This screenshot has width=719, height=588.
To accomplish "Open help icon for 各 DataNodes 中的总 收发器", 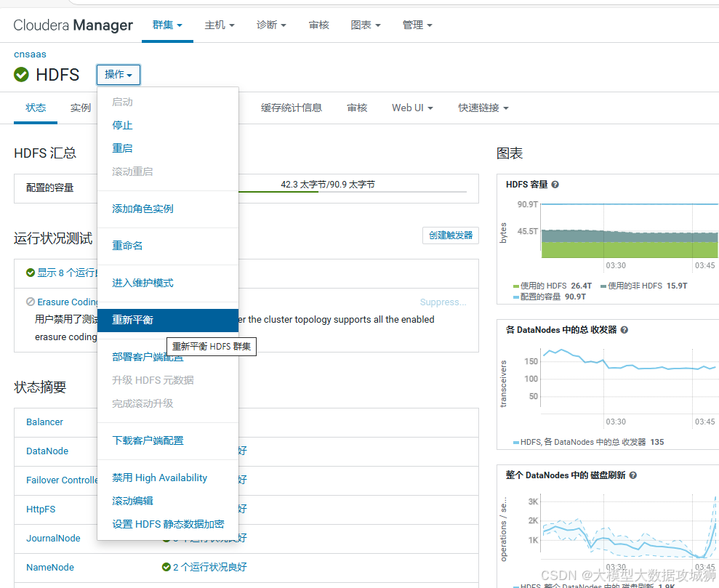I will [624, 330].
